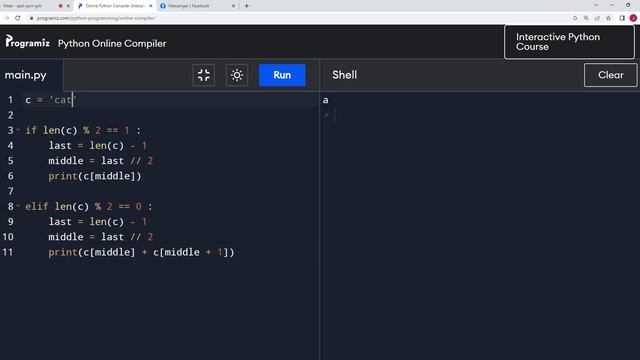Image resolution: width=640 pixels, height=360 pixels.
Task: Share this page icon
Action: pos(597,18)
